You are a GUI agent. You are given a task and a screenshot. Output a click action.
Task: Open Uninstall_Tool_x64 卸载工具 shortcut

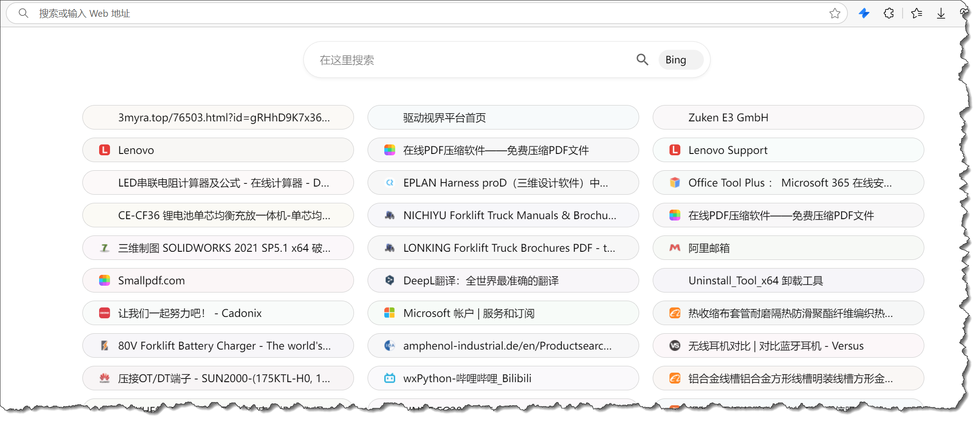pyautogui.click(x=788, y=280)
